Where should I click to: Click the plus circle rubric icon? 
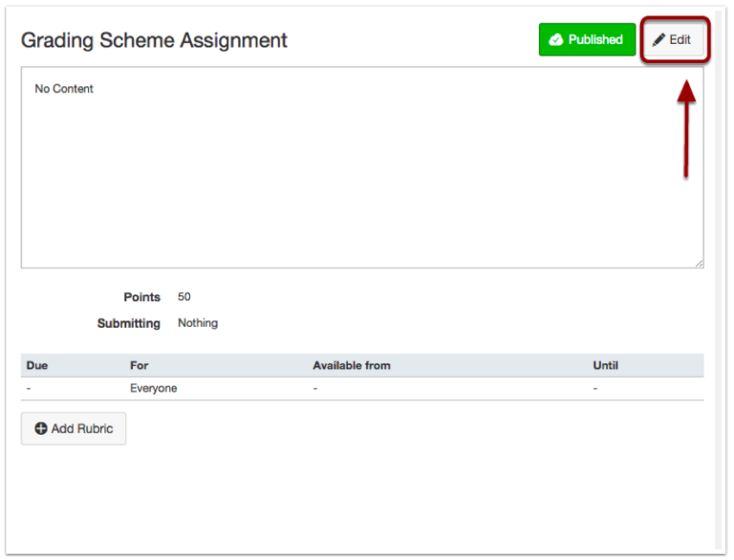(41, 428)
